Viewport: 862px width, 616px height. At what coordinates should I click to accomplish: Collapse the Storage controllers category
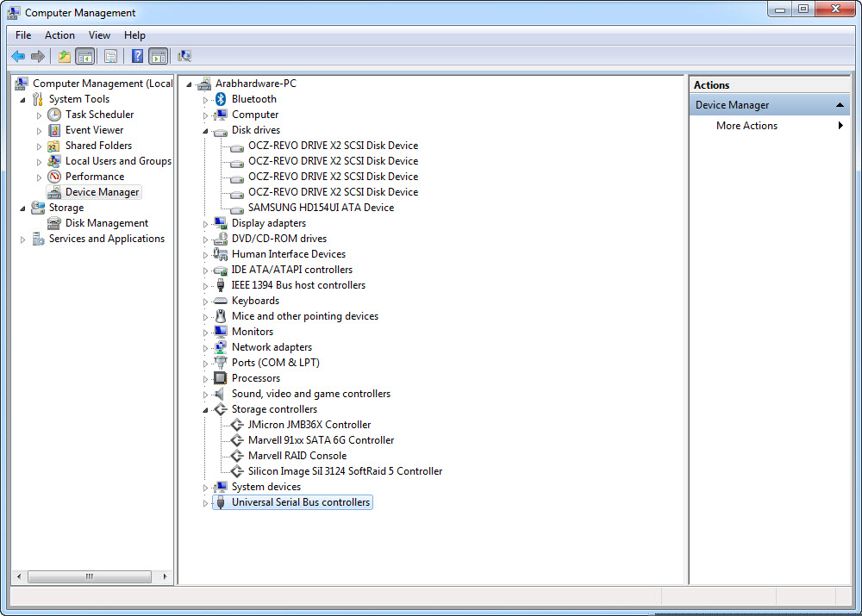(x=205, y=410)
